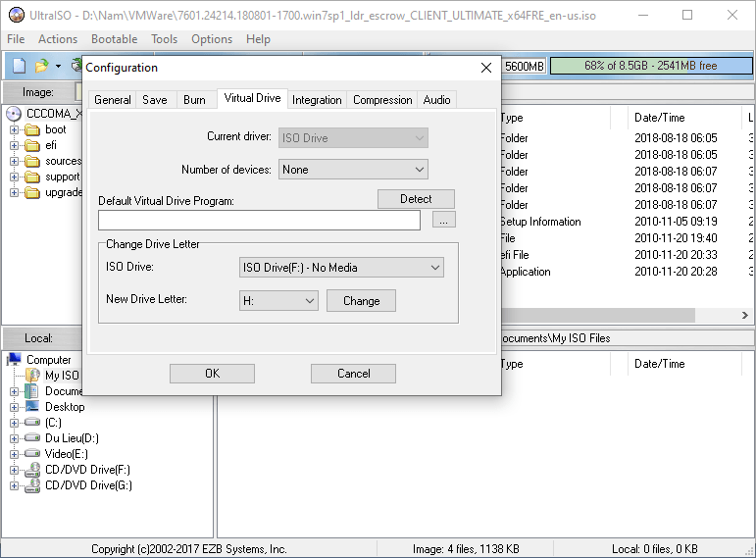This screenshot has width=756, height=558.
Task: Expand the support folder node
Action: (14, 177)
